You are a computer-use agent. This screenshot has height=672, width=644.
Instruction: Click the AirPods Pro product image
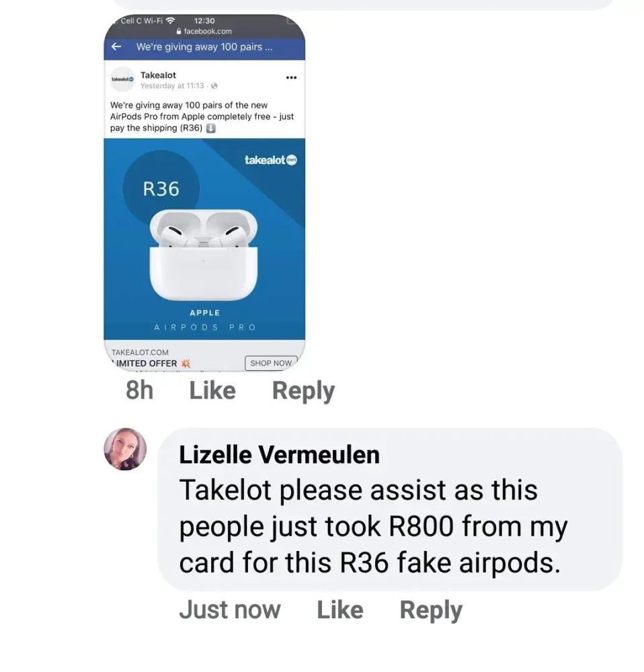click(204, 255)
